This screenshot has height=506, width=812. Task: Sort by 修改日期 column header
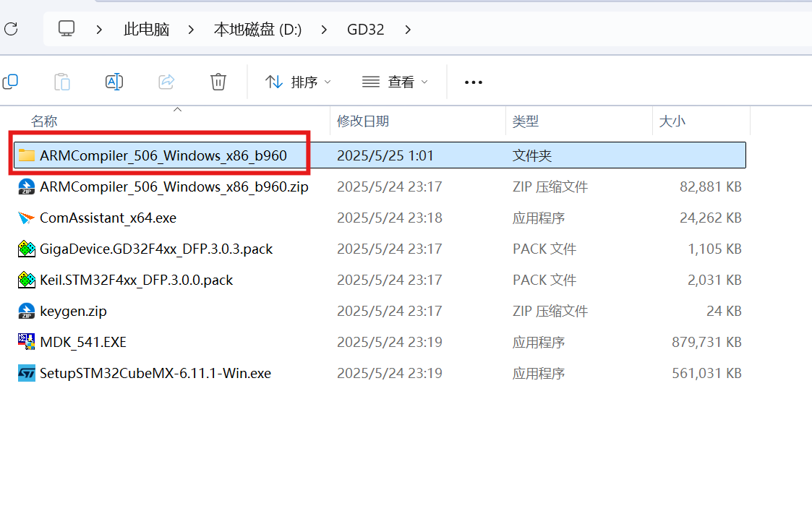pyautogui.click(x=362, y=121)
